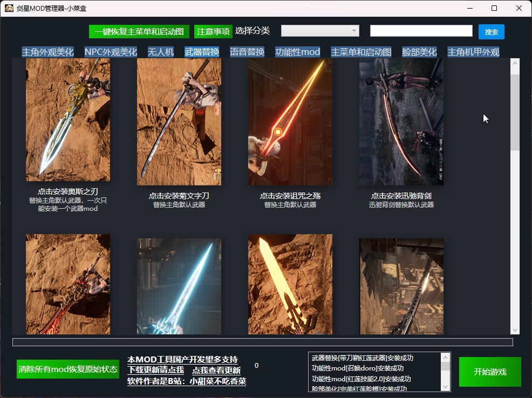Viewport: 532px width, 398px height.
Task: Switch to the 功能性mod tab
Action: 297,52
